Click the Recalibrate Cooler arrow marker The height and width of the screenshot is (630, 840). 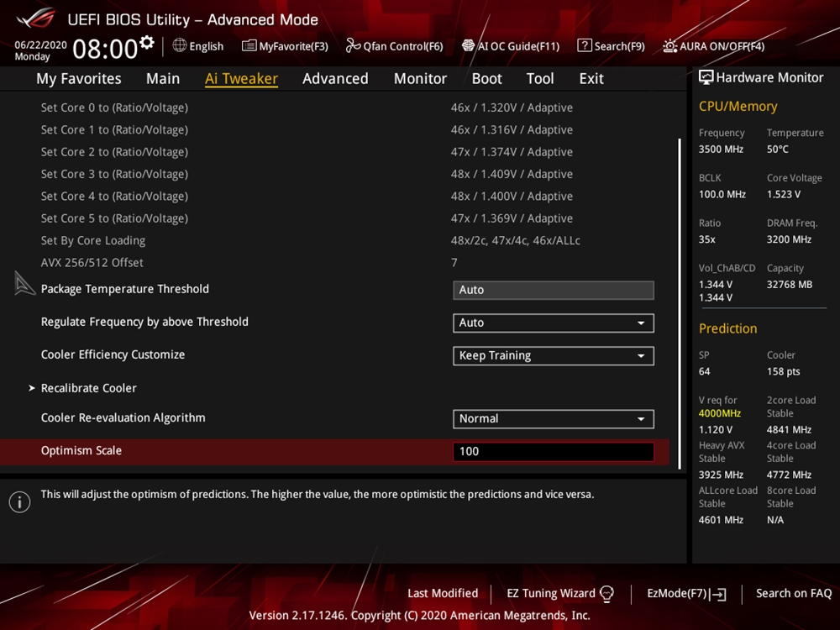tap(32, 388)
